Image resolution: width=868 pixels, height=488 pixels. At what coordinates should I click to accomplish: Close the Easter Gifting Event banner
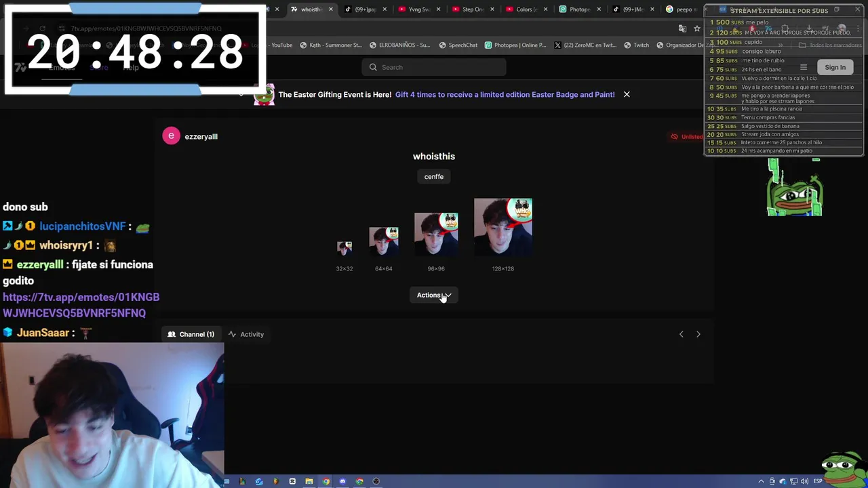627,94
